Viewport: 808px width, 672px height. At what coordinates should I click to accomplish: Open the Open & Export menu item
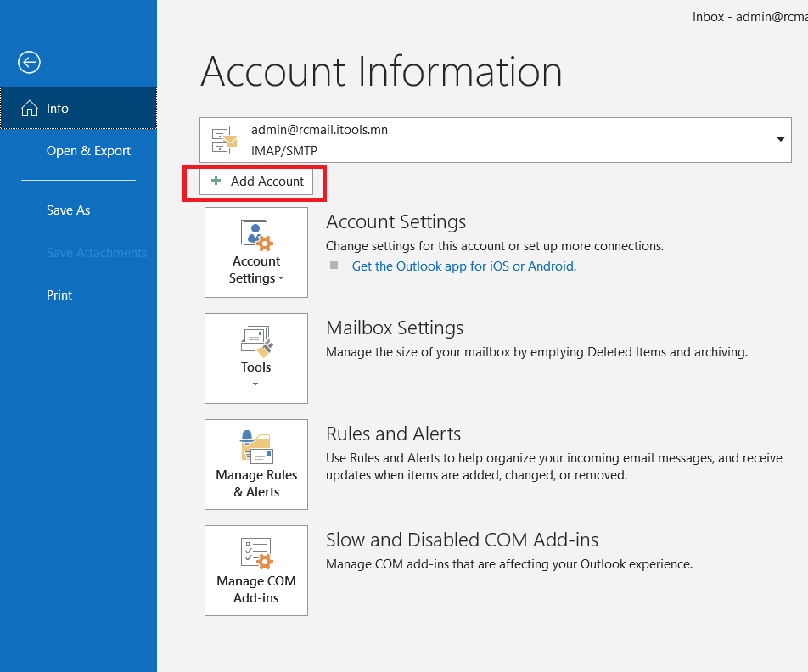click(x=88, y=151)
